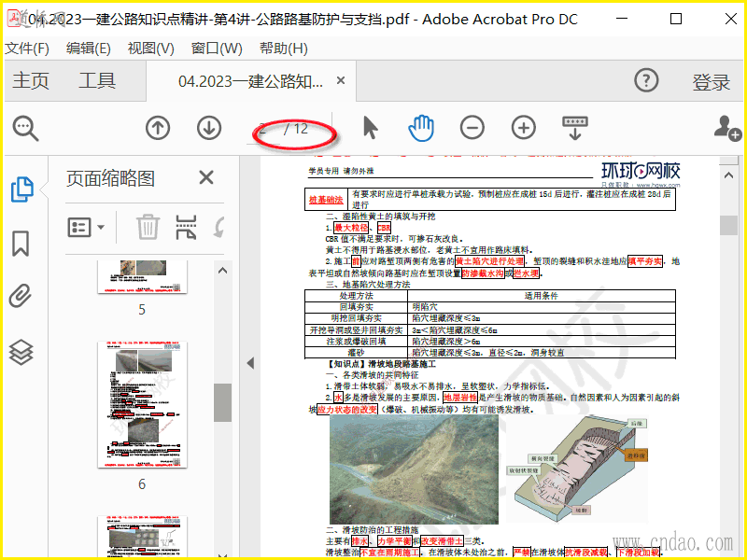Open the help question mark icon
Viewport: 747px width, 560px height.
coord(646,80)
